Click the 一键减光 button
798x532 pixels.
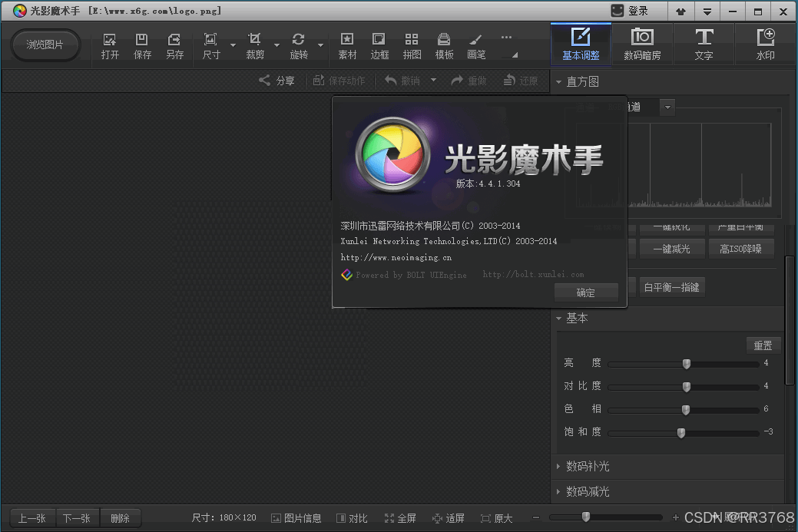click(672, 249)
